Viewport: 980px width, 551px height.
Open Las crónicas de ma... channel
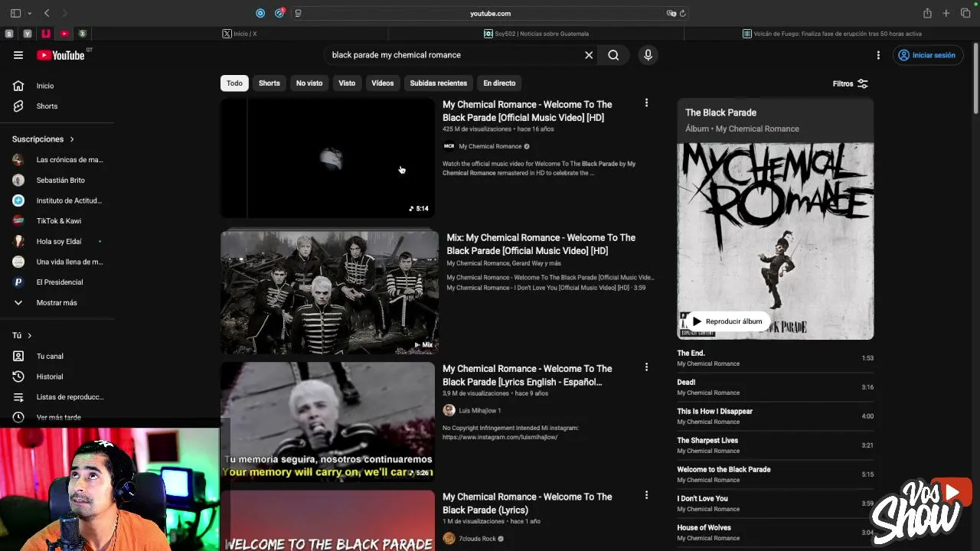pos(57,160)
